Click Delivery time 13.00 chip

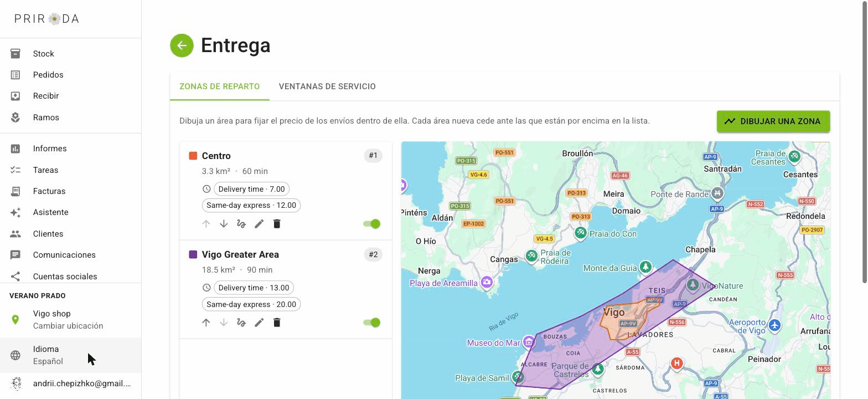coord(254,288)
